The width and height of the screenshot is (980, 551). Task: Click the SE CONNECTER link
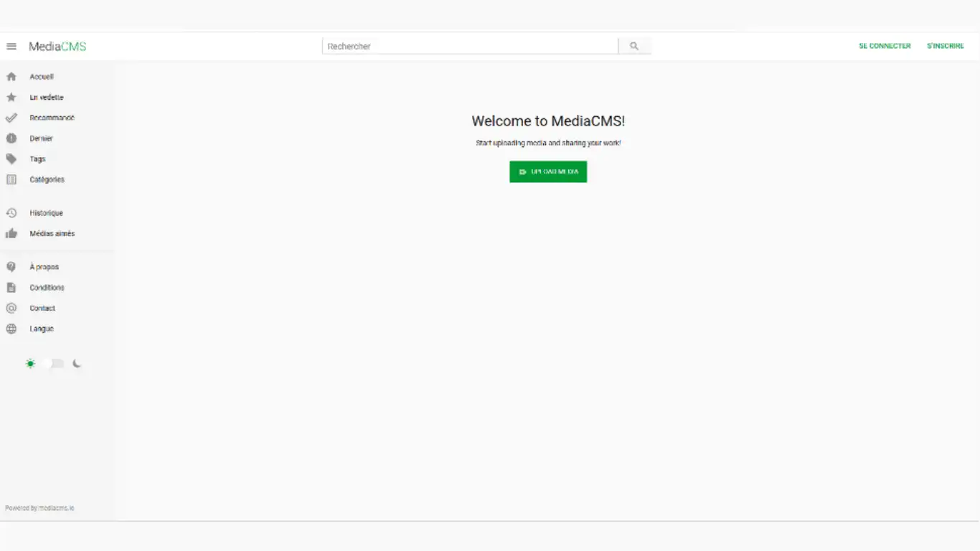click(x=884, y=45)
